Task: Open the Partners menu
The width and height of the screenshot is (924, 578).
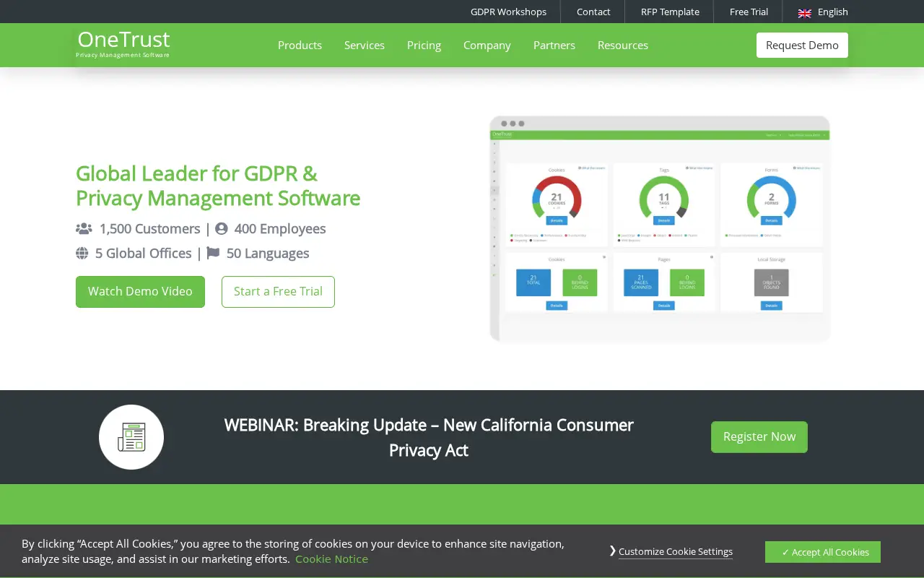Action: (x=554, y=45)
